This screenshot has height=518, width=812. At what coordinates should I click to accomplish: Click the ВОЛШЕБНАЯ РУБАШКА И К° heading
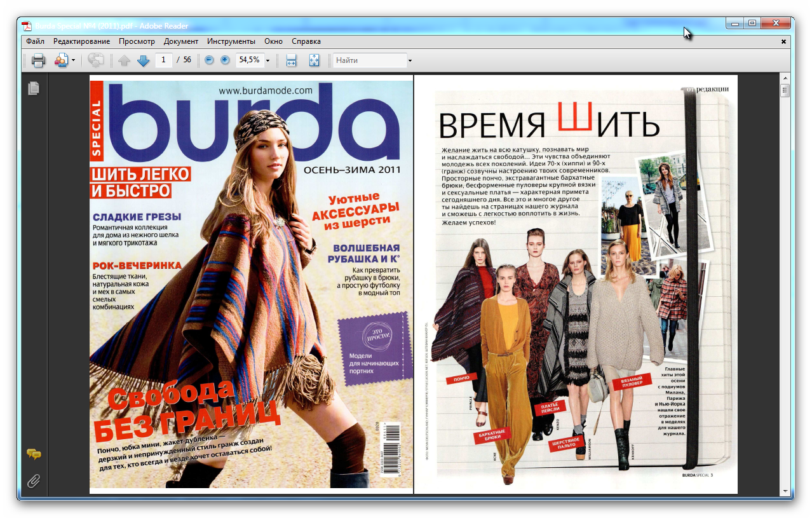(363, 253)
